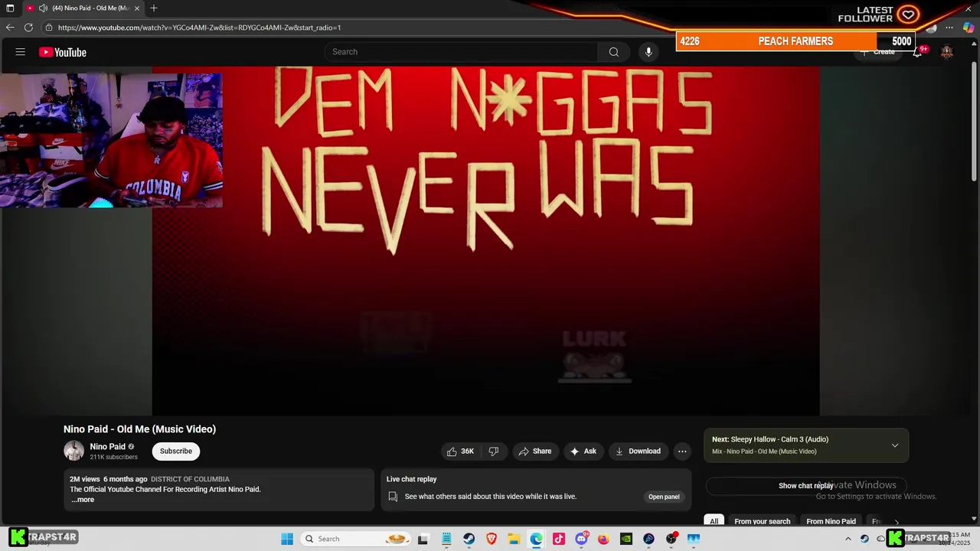Click the search magnifier button
980x551 pixels.
(x=613, y=52)
